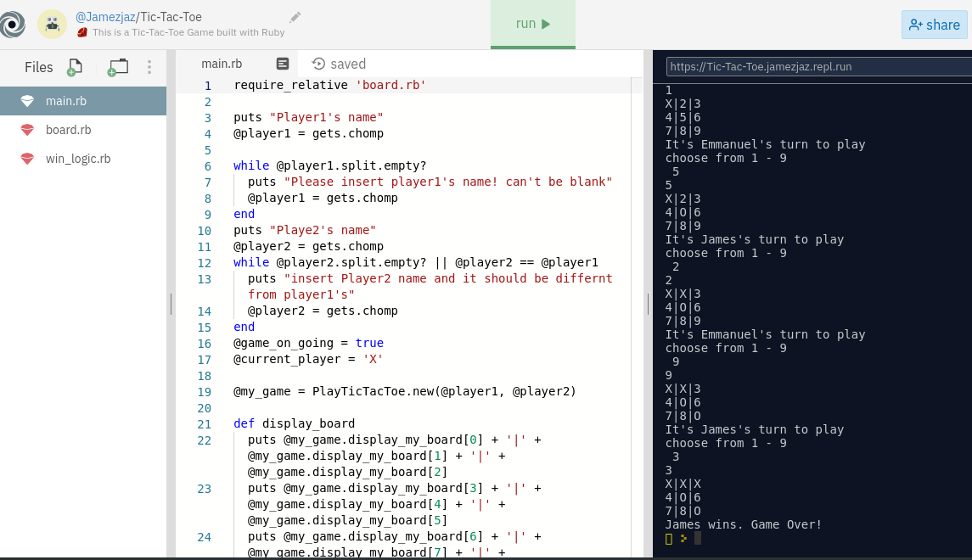Click the repl description text
This screenshot has width=972, height=560.
tap(188, 32)
